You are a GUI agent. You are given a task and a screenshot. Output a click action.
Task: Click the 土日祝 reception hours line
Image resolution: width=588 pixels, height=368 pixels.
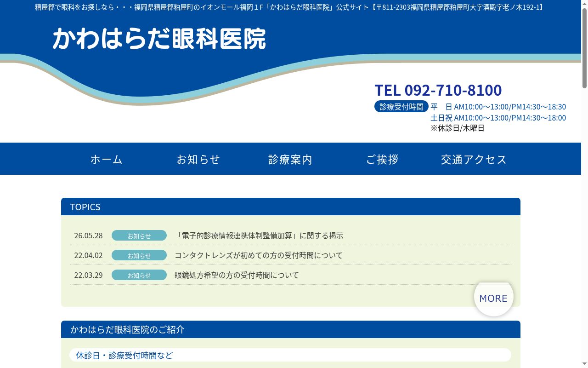(498, 117)
